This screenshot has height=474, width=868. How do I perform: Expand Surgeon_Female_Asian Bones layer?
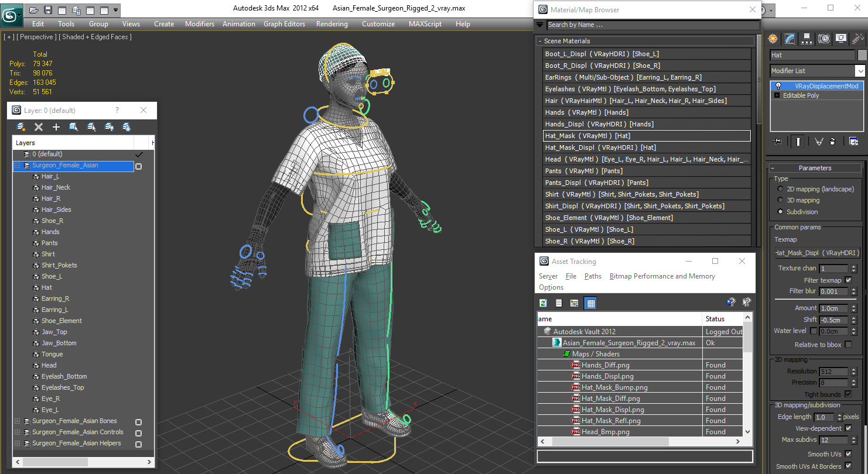(18, 421)
